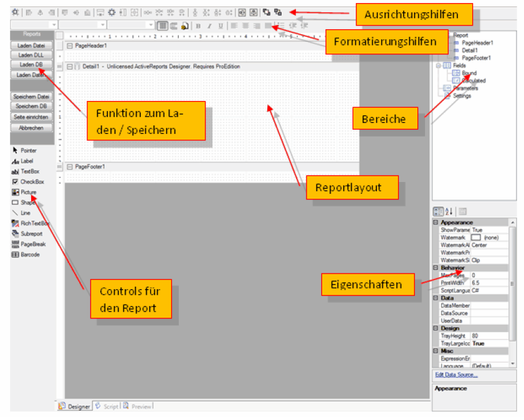
Task: Toggle underline text formatting
Action: 220,26
